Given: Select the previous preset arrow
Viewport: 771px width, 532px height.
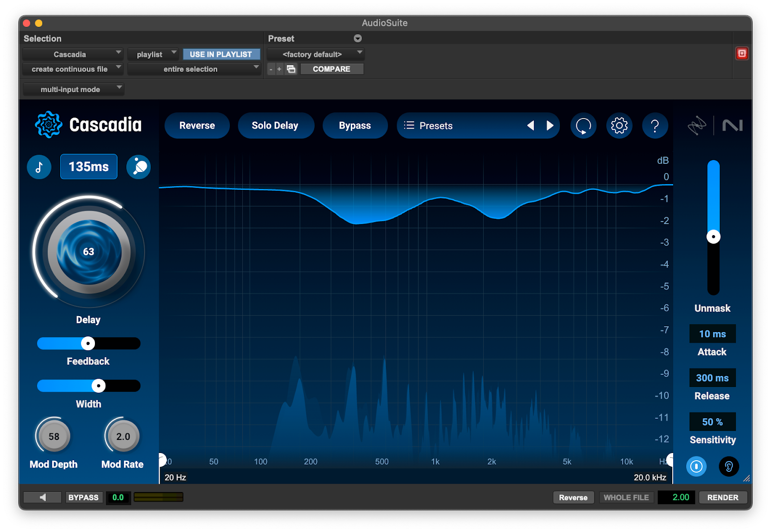Looking at the screenshot, I should (531, 126).
